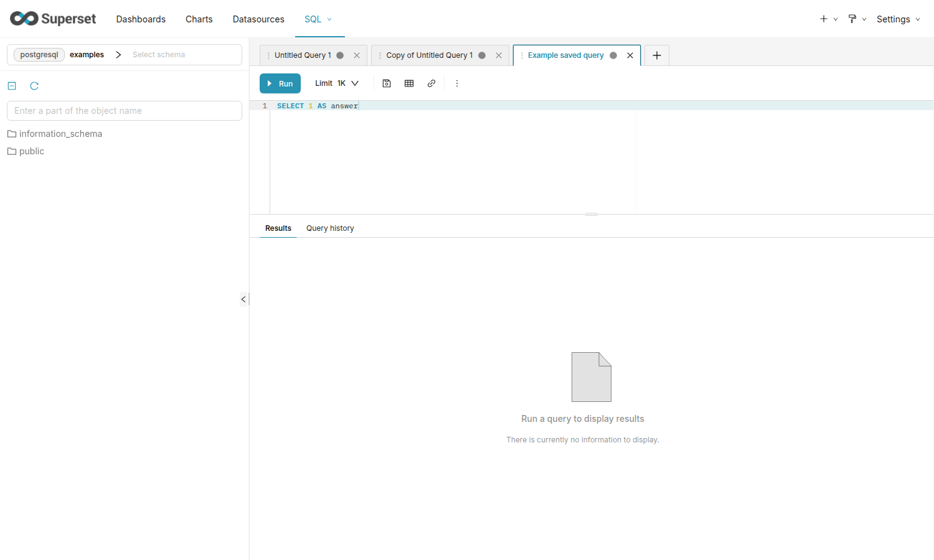The image size is (934, 560).
Task: Collapse the left schema panel arrow
Action: [243, 299]
